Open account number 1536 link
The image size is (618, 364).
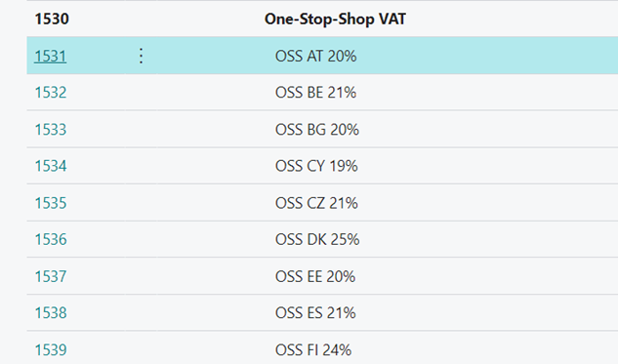point(51,239)
